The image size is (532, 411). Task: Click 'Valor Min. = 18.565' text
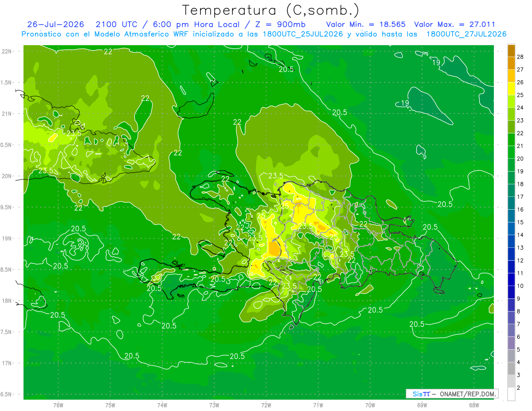pyautogui.click(x=366, y=24)
